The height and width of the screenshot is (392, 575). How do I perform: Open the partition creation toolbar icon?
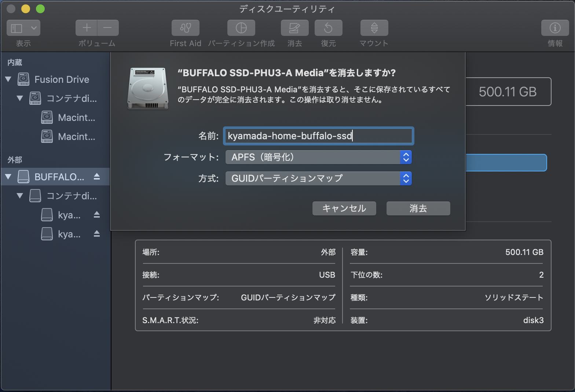(x=241, y=28)
